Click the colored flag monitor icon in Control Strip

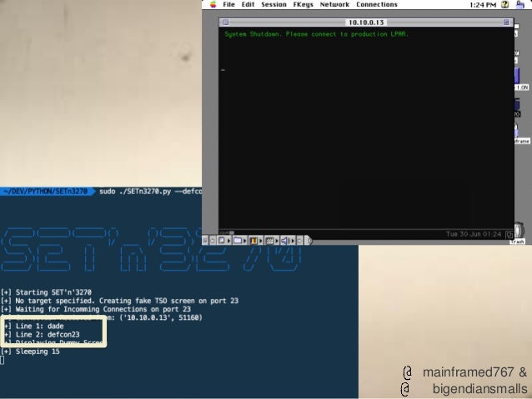coord(253,241)
